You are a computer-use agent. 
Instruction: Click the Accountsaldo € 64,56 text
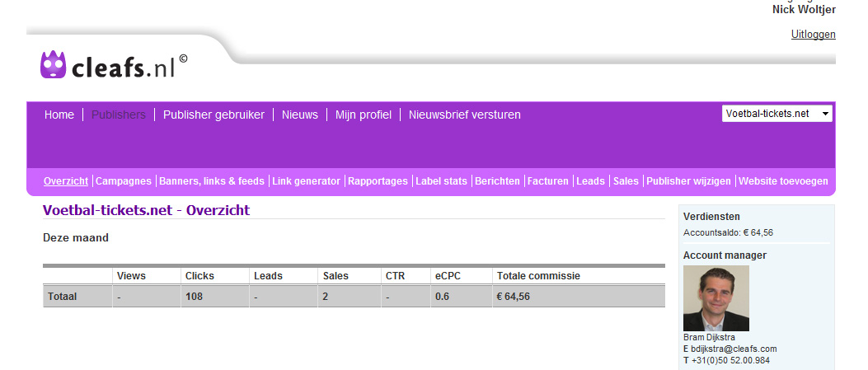728,233
